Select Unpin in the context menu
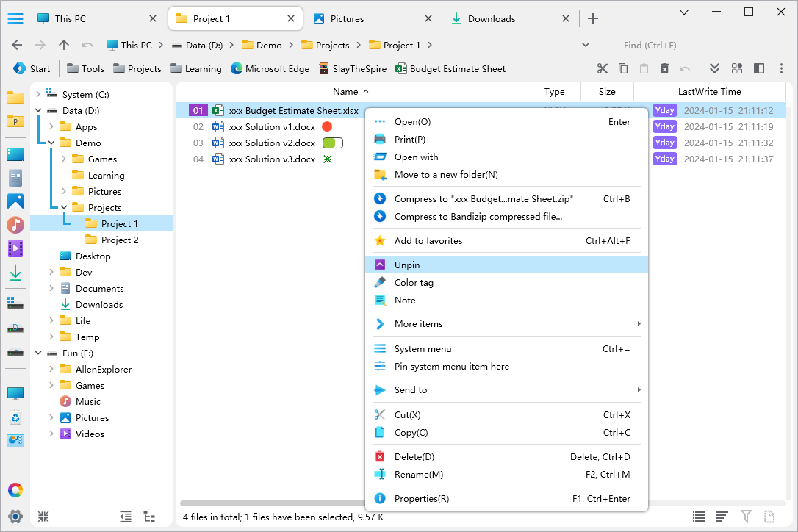This screenshot has width=798, height=532. coord(407,265)
